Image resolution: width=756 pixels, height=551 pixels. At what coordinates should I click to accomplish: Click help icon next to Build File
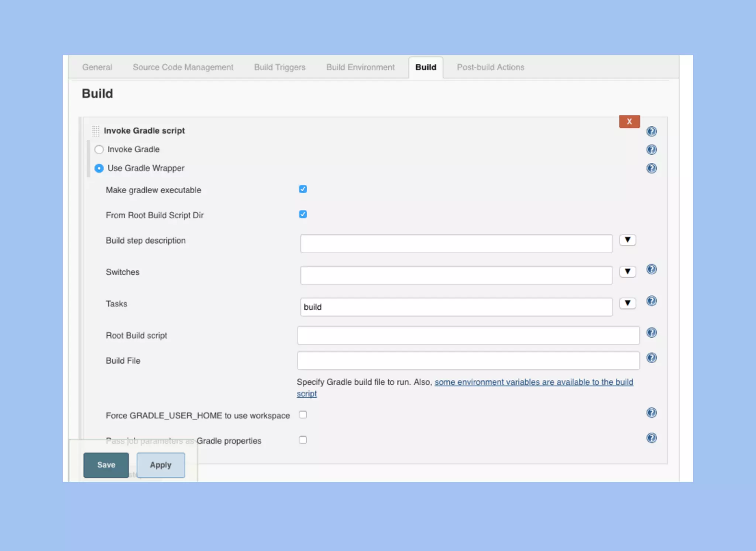pos(651,358)
